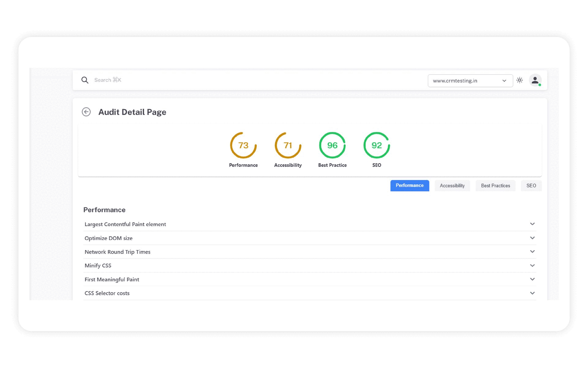588x368 pixels.
Task: Switch to the Accessibility tab
Action: pos(452,186)
